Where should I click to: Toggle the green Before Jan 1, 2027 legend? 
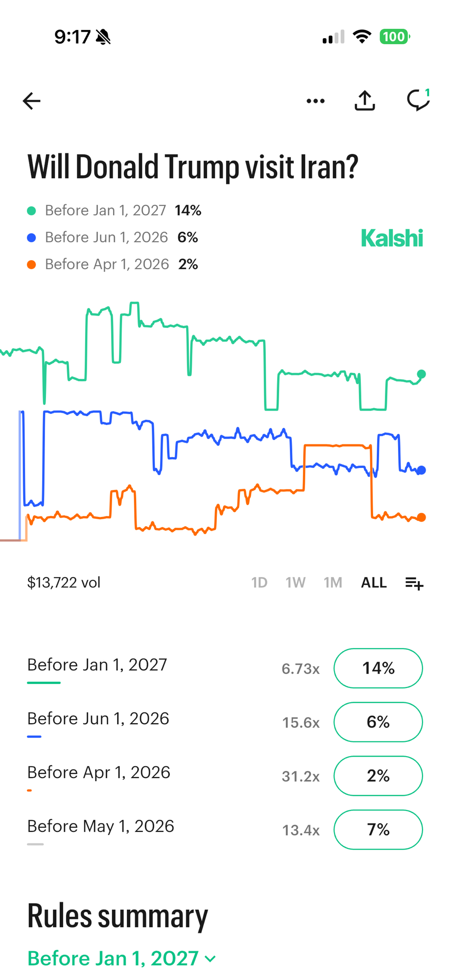[105, 211]
